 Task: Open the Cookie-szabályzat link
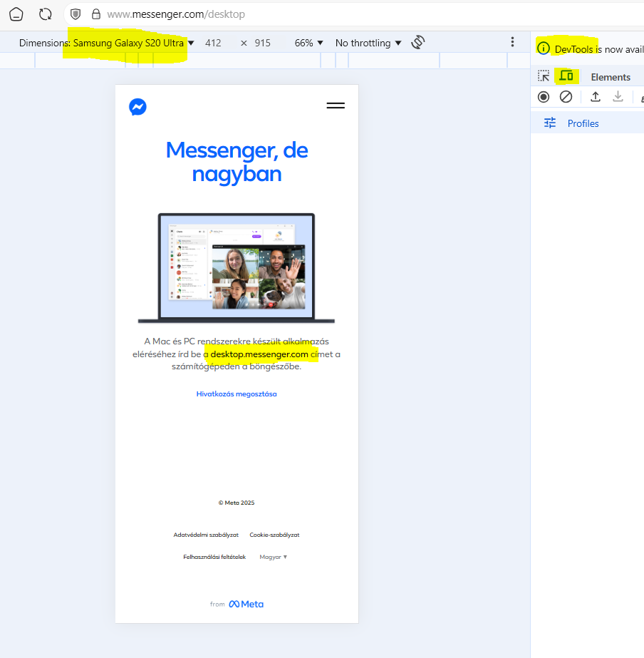[x=274, y=535]
